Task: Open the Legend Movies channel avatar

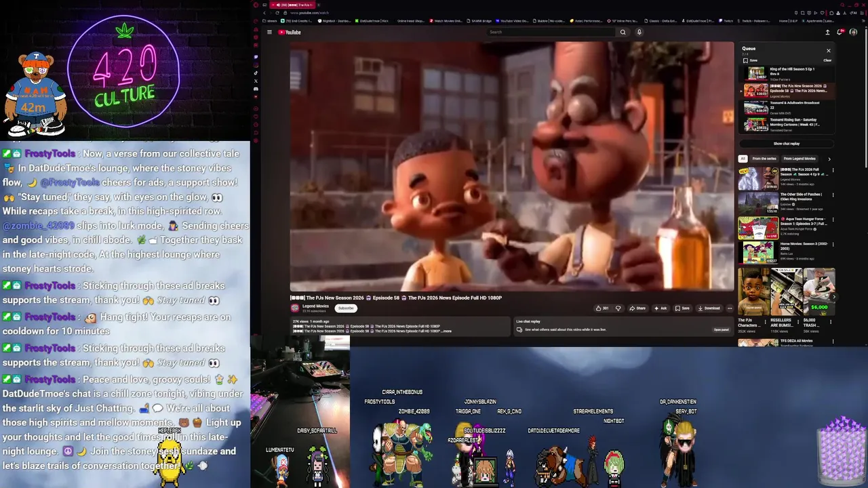Action: 296,308
